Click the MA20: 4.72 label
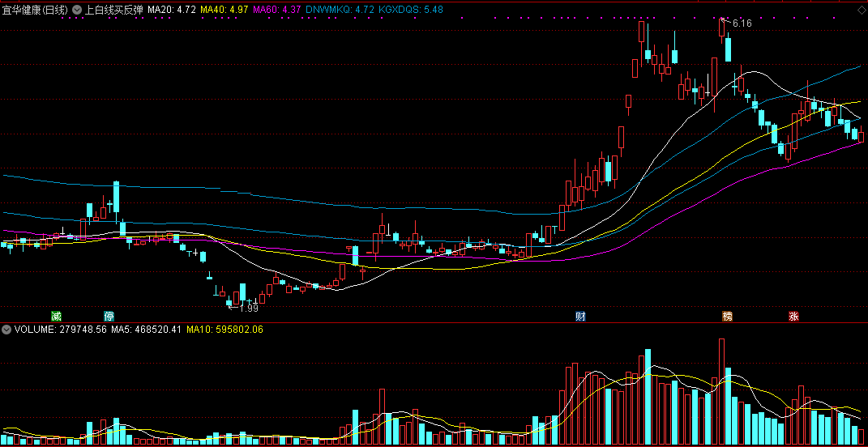This screenshot has height=447, width=868. 172,10
